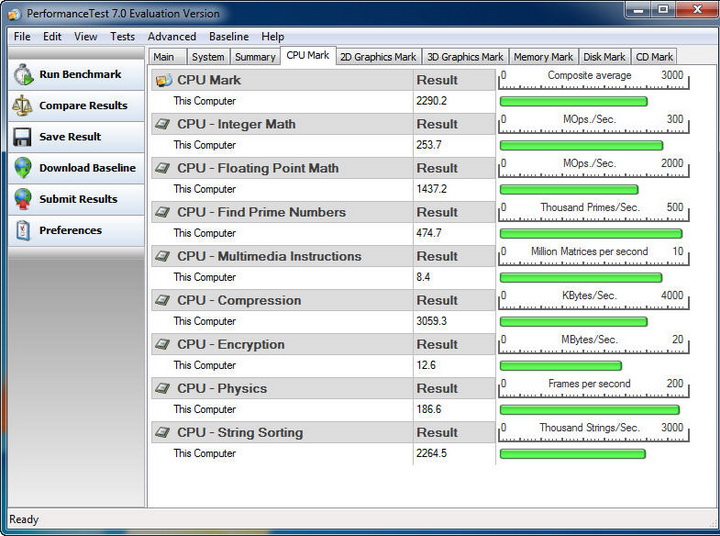The width and height of the screenshot is (720, 536).
Task: Click the Thousand Strings/Sec. scale ruler
Action: click(x=594, y=433)
